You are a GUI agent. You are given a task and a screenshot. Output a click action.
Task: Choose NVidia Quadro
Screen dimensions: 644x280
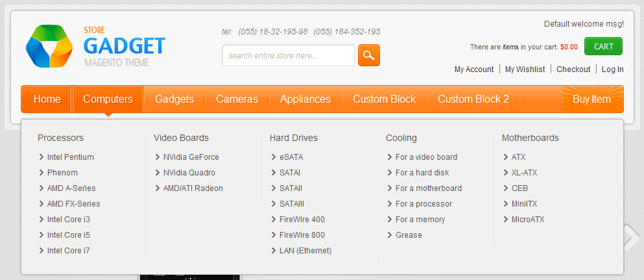189,173
